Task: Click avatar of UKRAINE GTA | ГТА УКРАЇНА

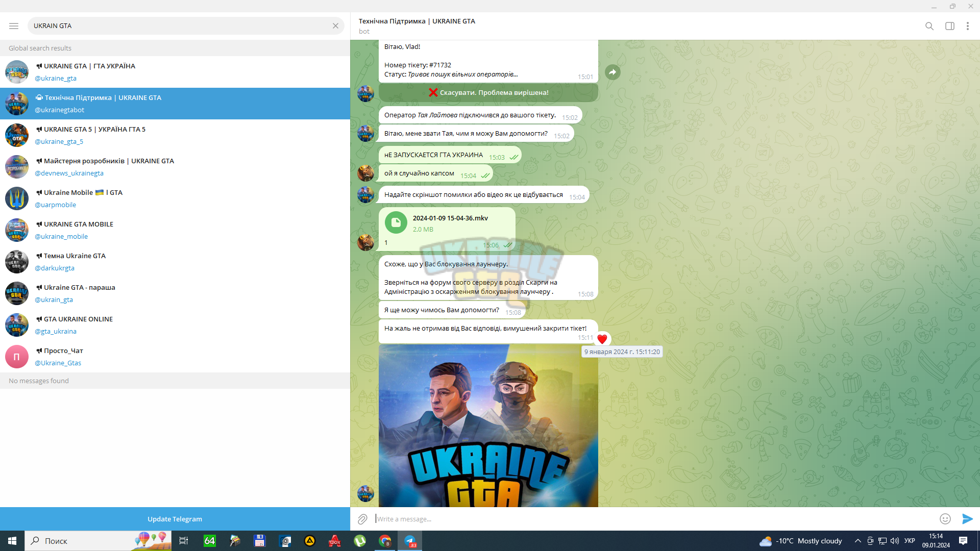Action: coord(17,72)
